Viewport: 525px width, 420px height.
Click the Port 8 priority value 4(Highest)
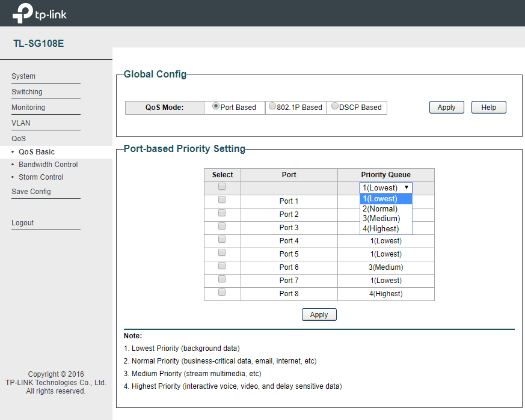[386, 294]
